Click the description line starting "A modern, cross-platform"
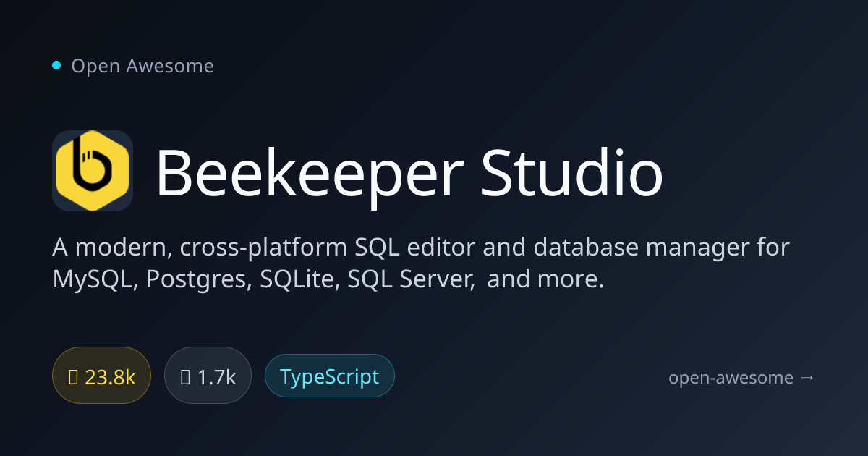Viewport: 868px width, 456px height. [x=421, y=248]
